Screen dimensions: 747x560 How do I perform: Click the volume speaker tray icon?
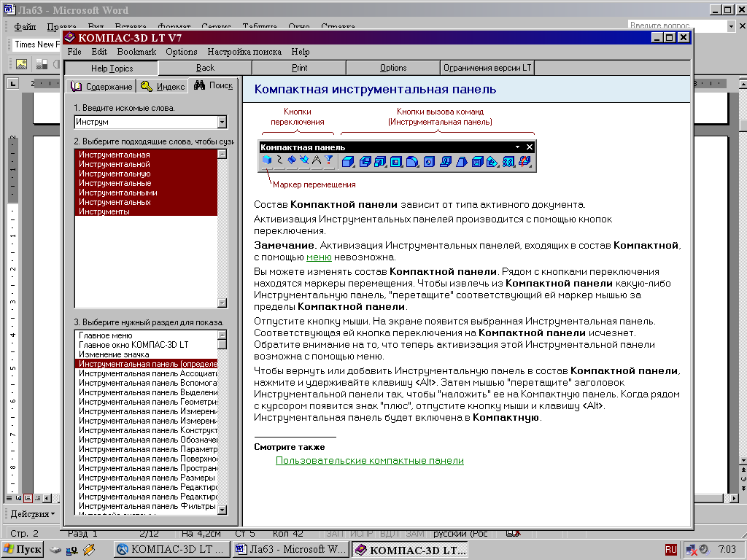(x=703, y=550)
